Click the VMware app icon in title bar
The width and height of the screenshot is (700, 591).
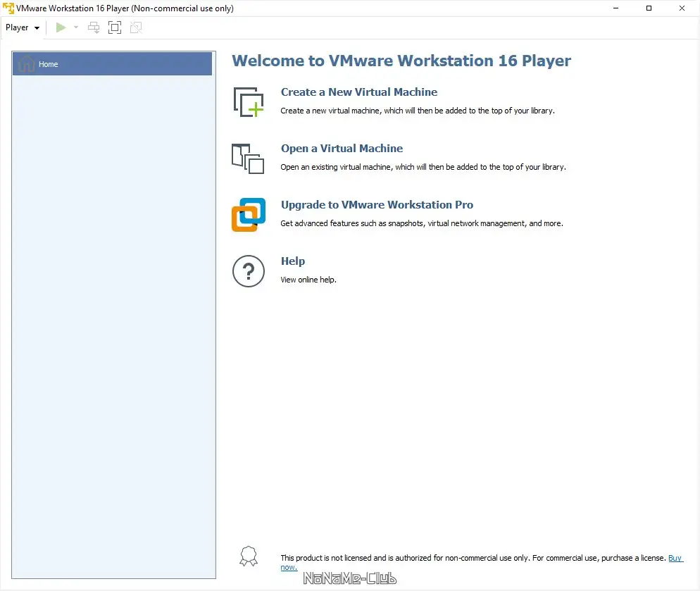pos(8,8)
